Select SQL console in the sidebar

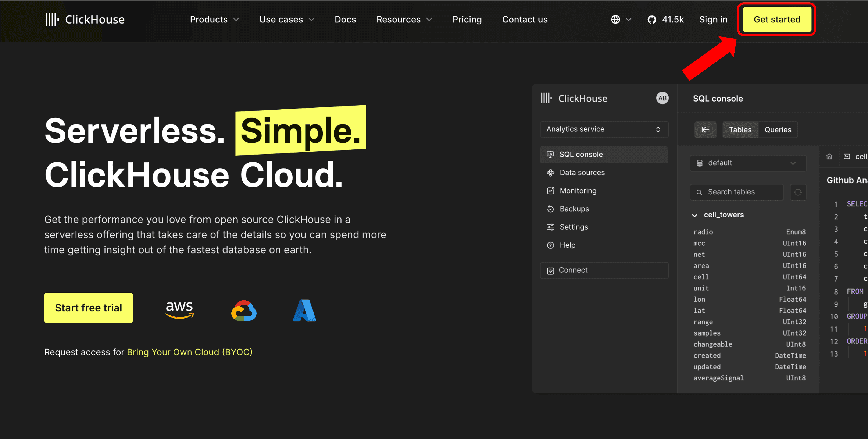point(604,155)
